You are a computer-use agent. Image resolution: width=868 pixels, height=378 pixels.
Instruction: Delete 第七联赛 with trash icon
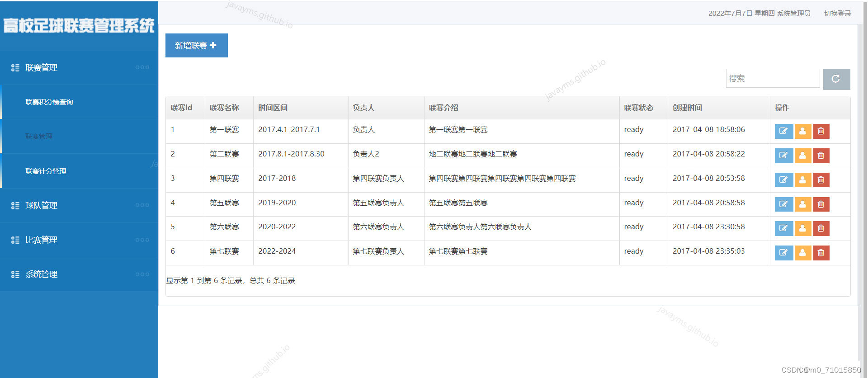tap(821, 253)
